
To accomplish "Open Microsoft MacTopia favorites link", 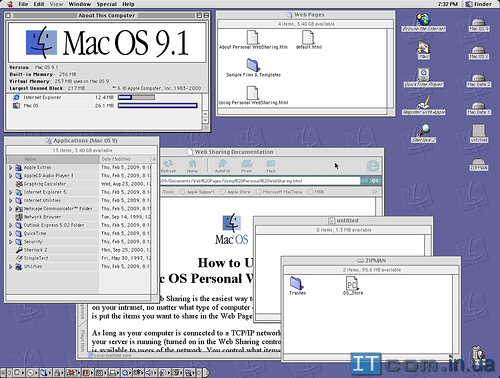I will [x=279, y=192].
